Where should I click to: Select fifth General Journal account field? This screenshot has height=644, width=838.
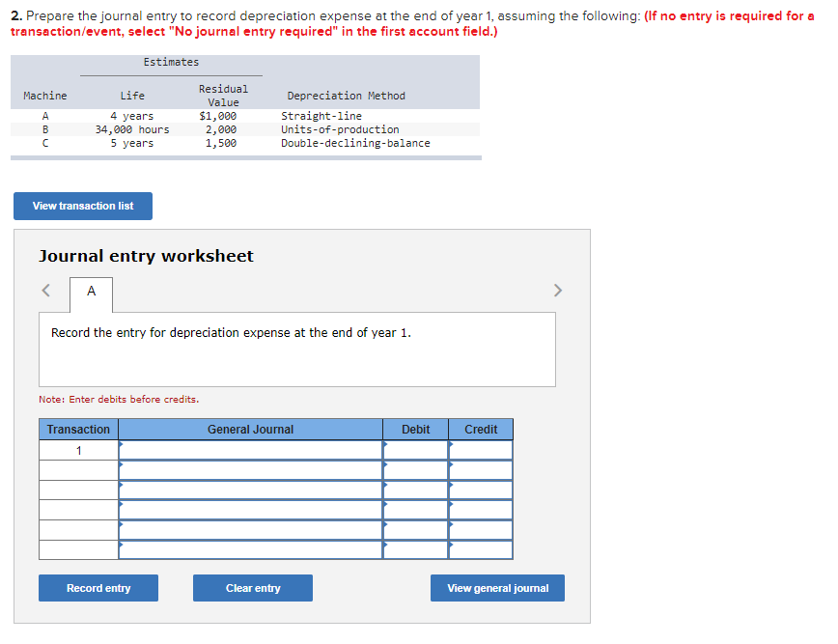[251, 530]
